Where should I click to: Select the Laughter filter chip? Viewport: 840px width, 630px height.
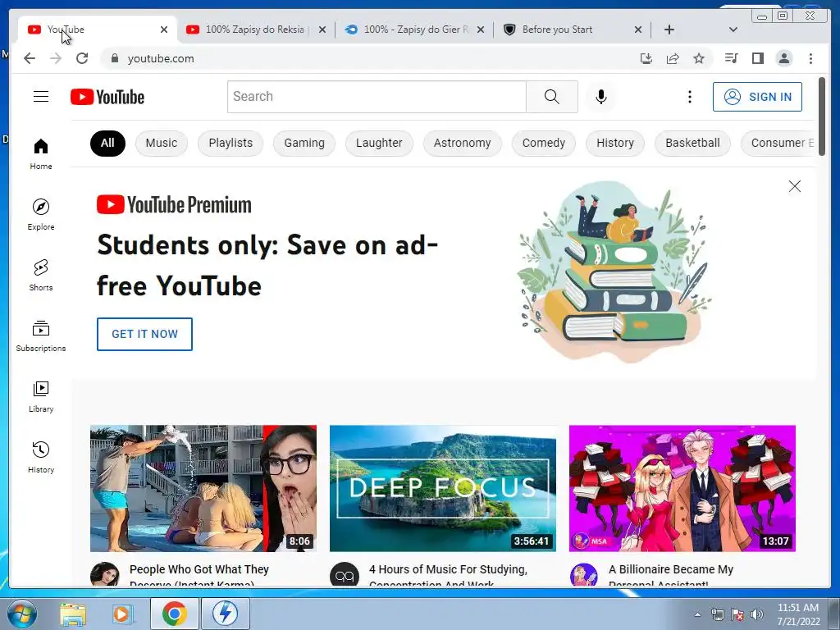coord(379,143)
